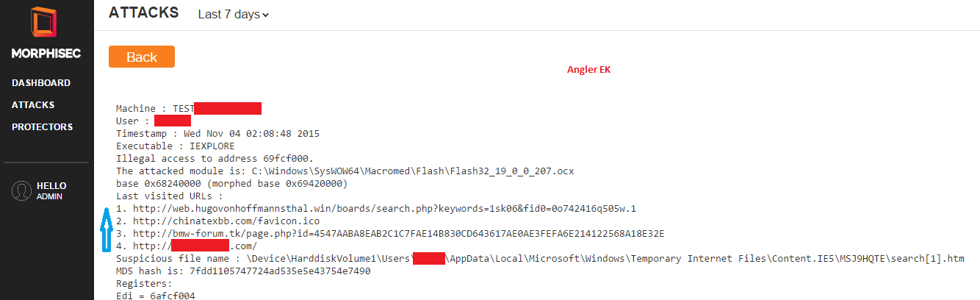Click the chevron beside Last 7 days
The height and width of the screenshot is (300, 980).
click(x=265, y=15)
